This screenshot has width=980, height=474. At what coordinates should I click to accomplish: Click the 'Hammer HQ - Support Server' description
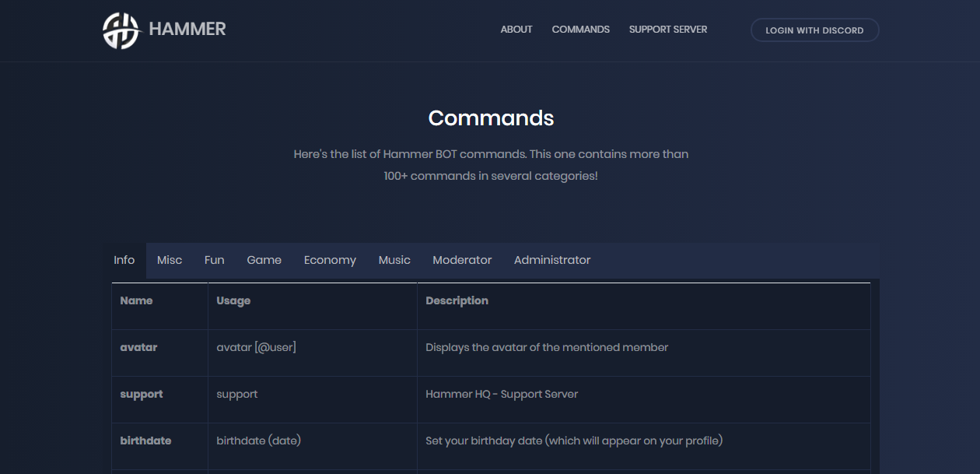click(x=502, y=394)
